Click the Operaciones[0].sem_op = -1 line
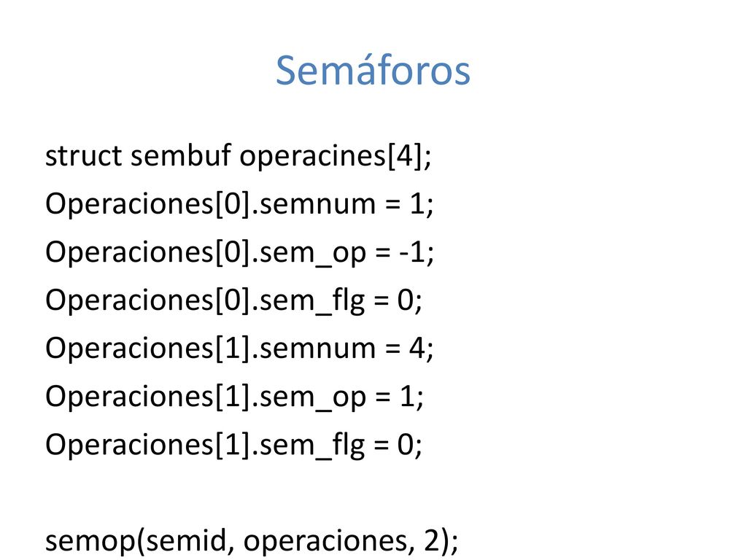The width and height of the screenshot is (747, 560). point(239,252)
